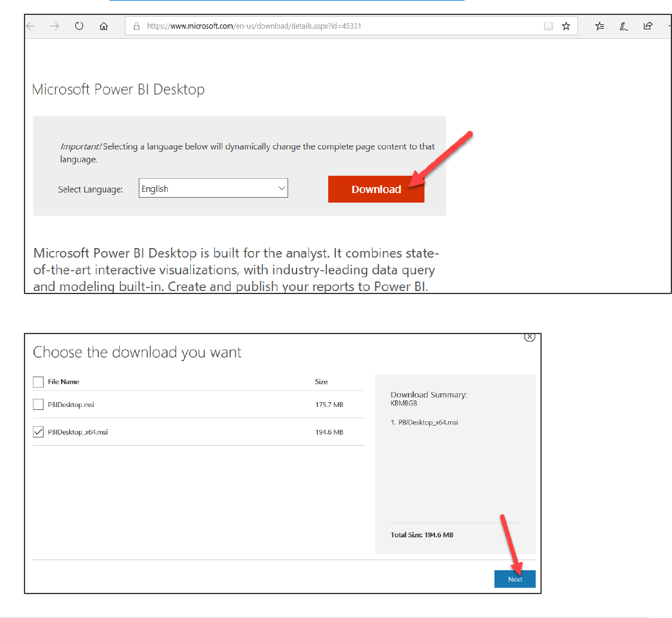This screenshot has width=672, height=618.
Task: Add page to favorites with star icon
Action: point(566,26)
